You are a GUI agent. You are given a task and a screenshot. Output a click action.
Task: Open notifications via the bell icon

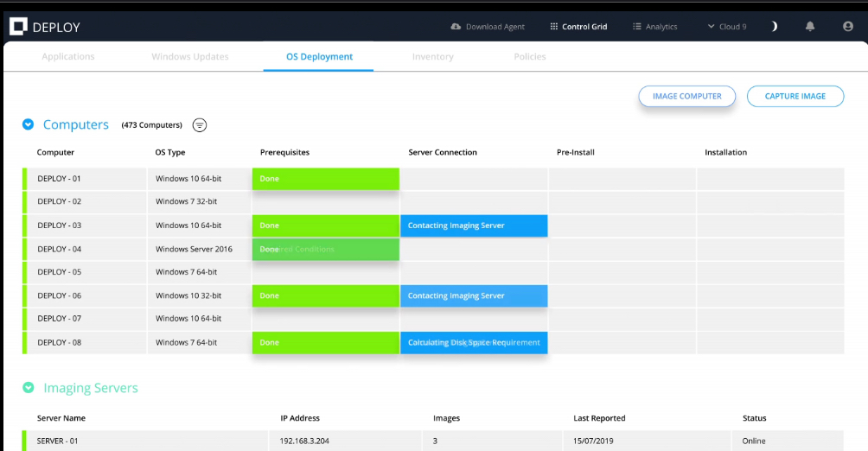click(x=810, y=27)
